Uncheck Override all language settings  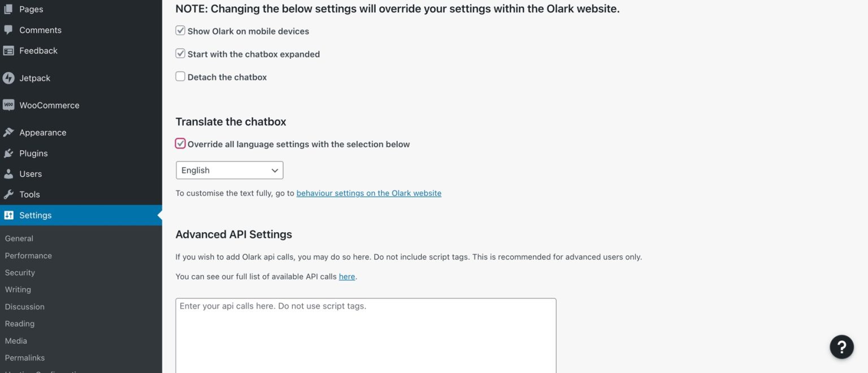coord(180,143)
